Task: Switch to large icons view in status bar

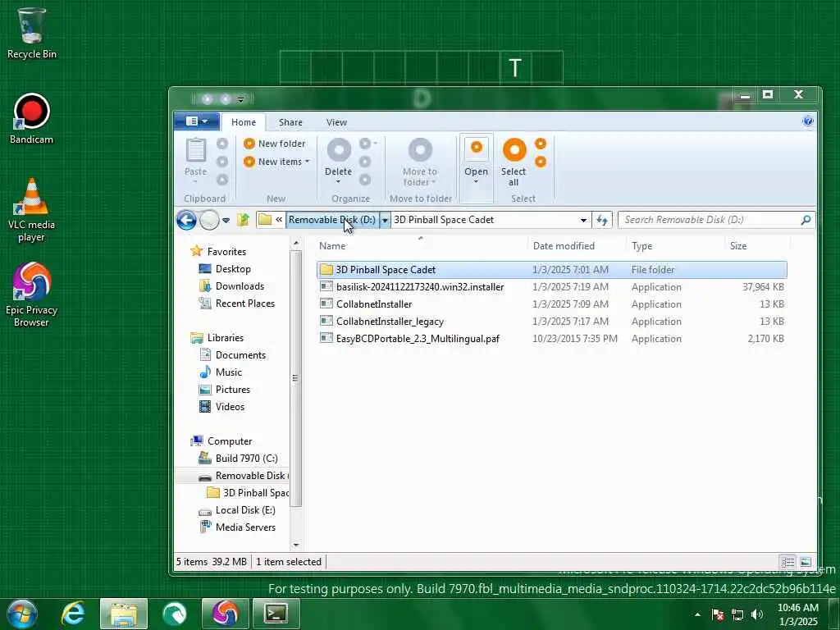Action: [806, 562]
